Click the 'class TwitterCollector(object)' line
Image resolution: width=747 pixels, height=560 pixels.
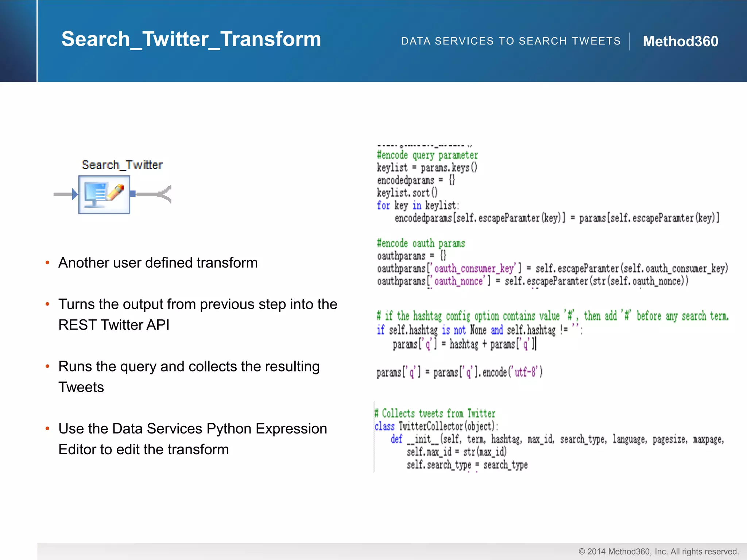436,426
